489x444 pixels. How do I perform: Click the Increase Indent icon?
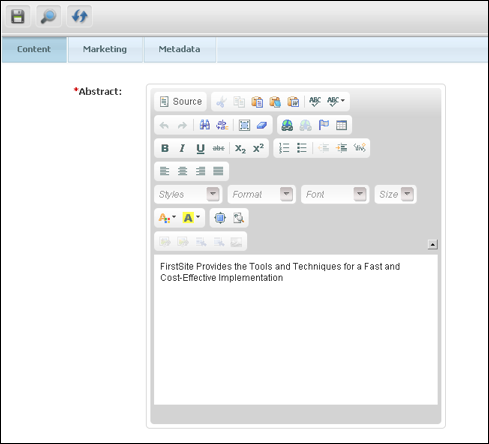tap(342, 148)
